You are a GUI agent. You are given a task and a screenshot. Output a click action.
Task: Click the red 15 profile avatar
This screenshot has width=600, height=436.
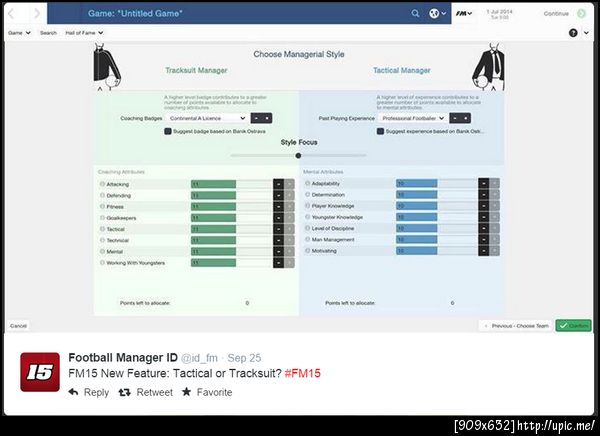[40, 372]
